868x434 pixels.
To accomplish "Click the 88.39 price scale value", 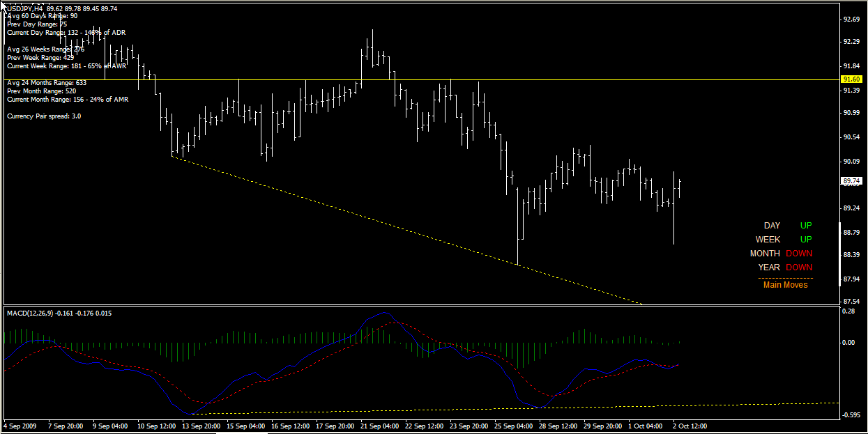I will (851, 256).
